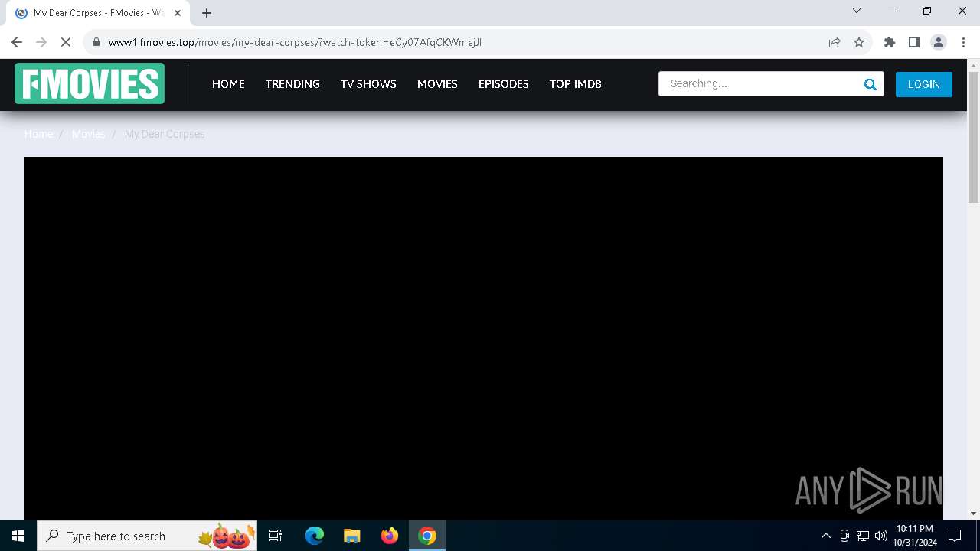Click the browser forward arrow

pyautogui.click(x=41, y=42)
